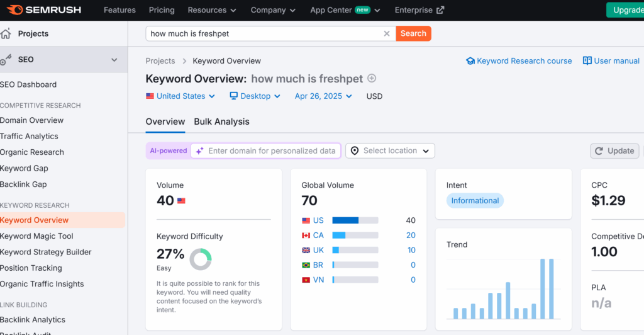Click the United States flag icon in filters
Image resolution: width=644 pixels, height=335 pixels.
click(150, 96)
